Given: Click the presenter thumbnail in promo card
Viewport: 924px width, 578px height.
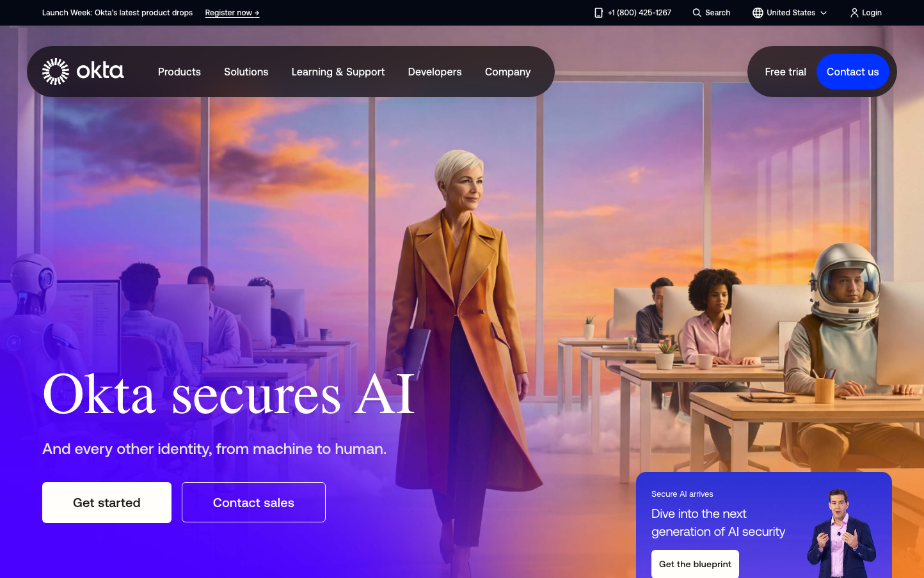Looking at the screenshot, I should click(x=841, y=533).
